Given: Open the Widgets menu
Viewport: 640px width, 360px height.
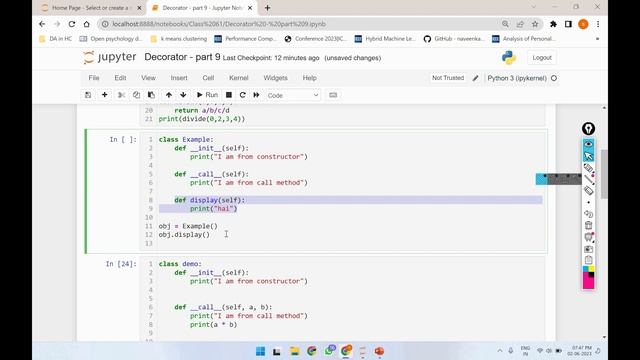Looking at the screenshot, I should tap(275, 78).
